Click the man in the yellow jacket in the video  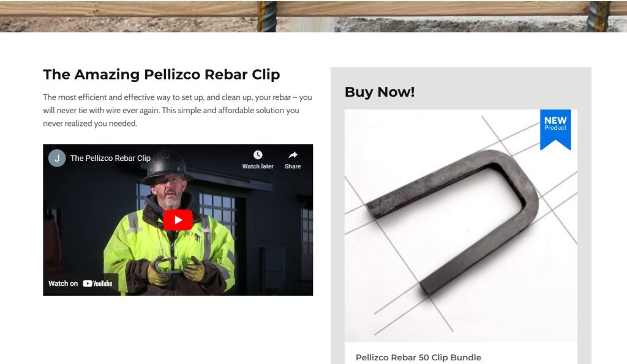click(170, 224)
